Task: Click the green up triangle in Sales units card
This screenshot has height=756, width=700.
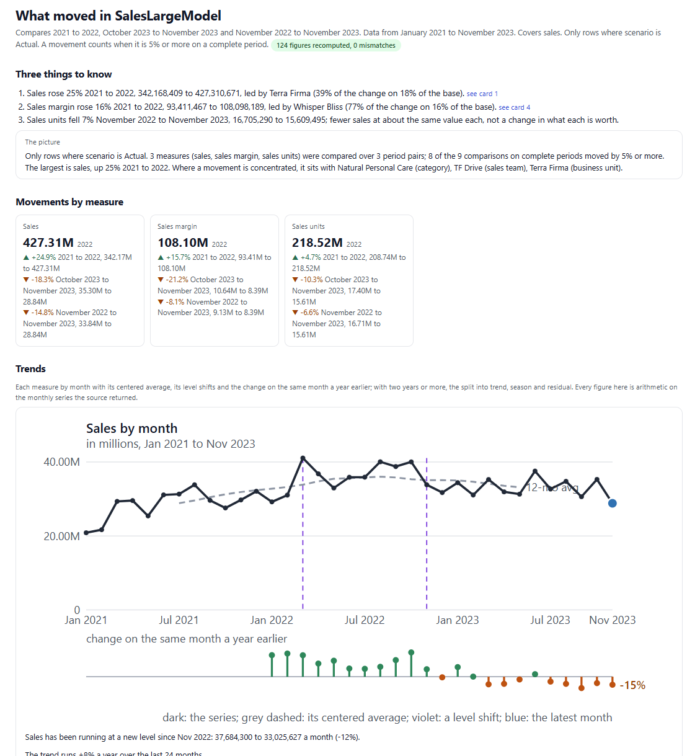Action: click(295, 257)
